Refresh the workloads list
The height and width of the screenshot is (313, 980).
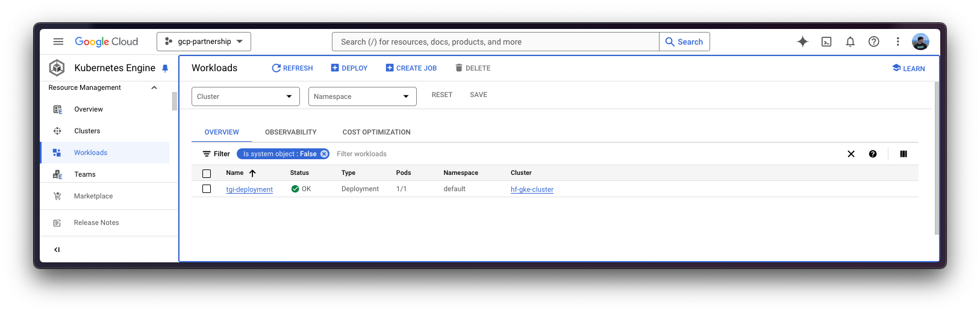(292, 68)
